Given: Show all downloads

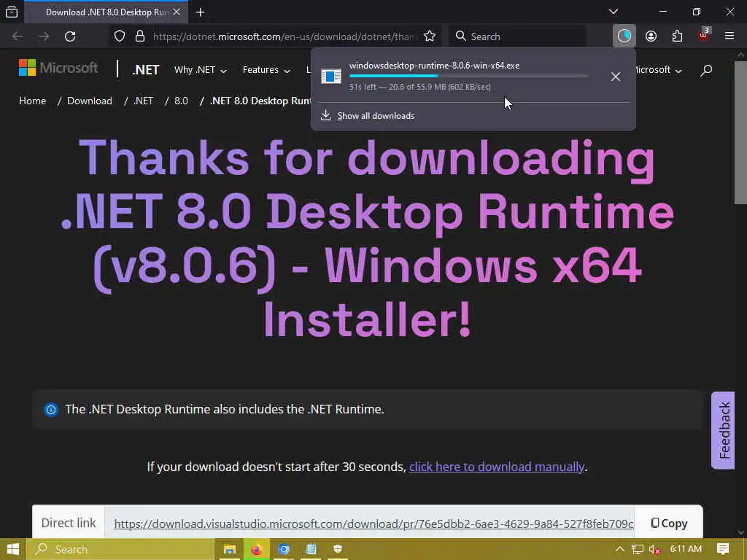Looking at the screenshot, I should 376,116.
